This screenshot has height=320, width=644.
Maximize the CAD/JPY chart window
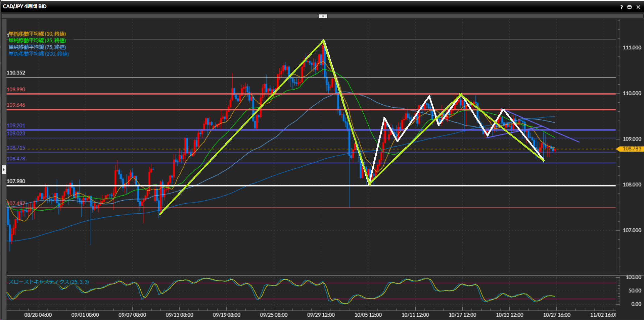pos(630,7)
